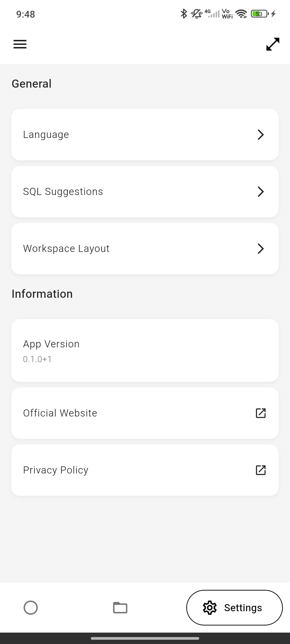Click external link icon for Official Website
This screenshot has width=290, height=644.
click(261, 413)
